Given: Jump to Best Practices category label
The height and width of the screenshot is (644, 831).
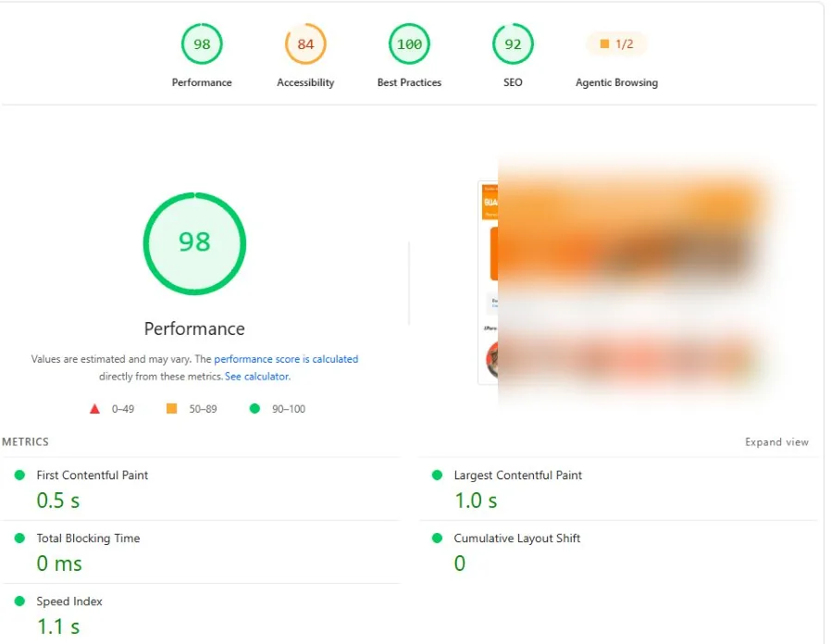Looking at the screenshot, I should coord(409,82).
